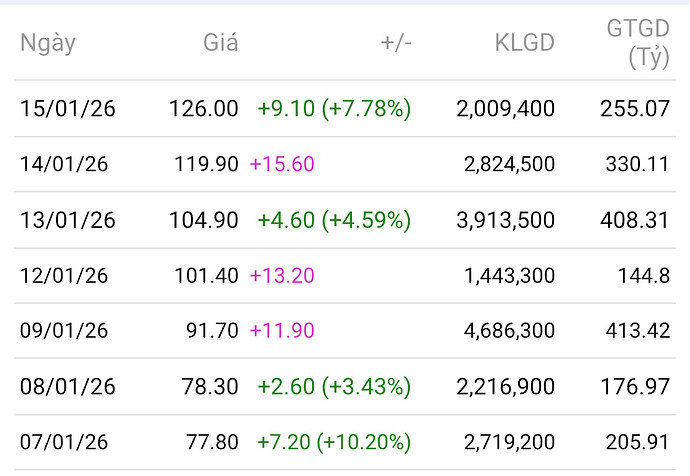Click the 1,443,300 volume value
690x476 pixels.
click(509, 275)
